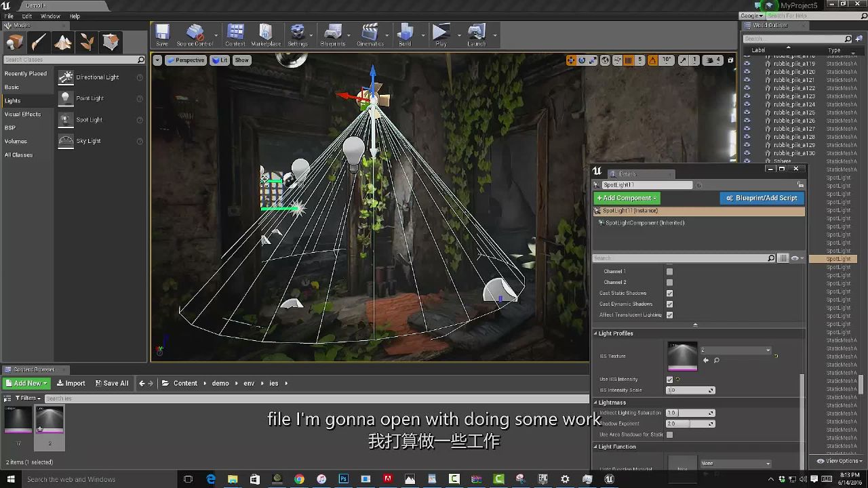This screenshot has height=488, width=868.
Task: Select the Place mode cube icon
Action: click(14, 43)
